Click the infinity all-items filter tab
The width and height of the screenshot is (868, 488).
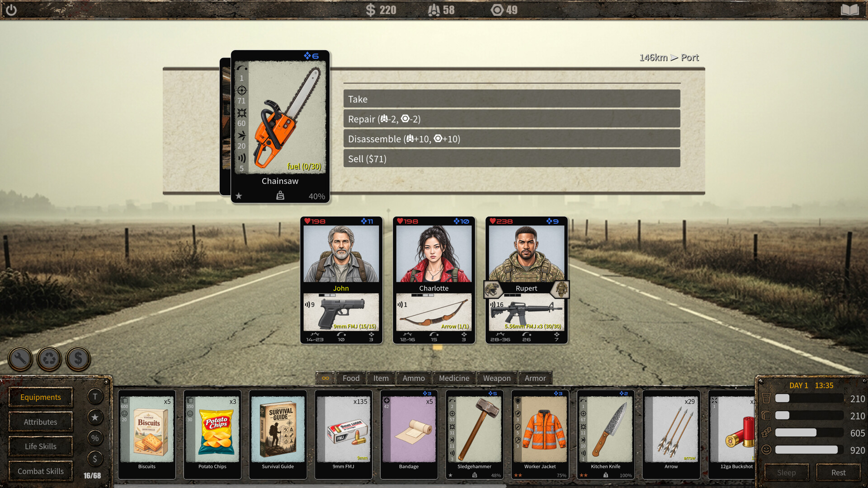click(x=325, y=378)
